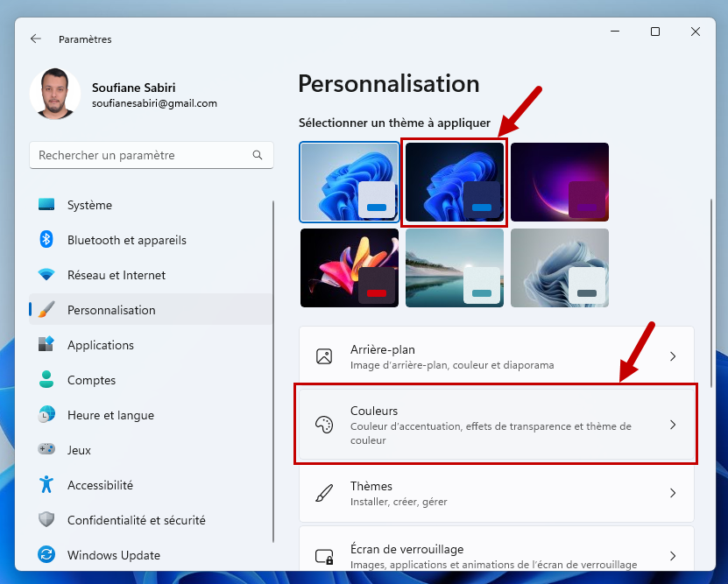
Task: Click the Jeux gamepad icon
Action: pos(46,449)
